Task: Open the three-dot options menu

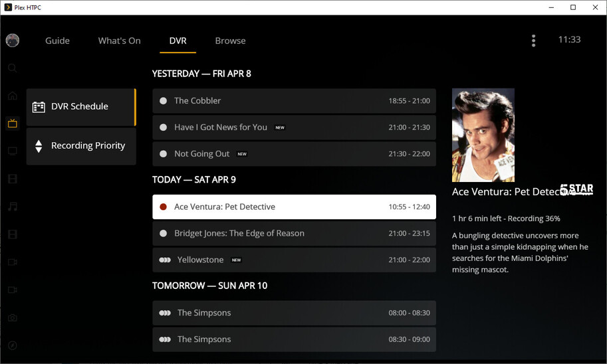Action: (x=533, y=41)
